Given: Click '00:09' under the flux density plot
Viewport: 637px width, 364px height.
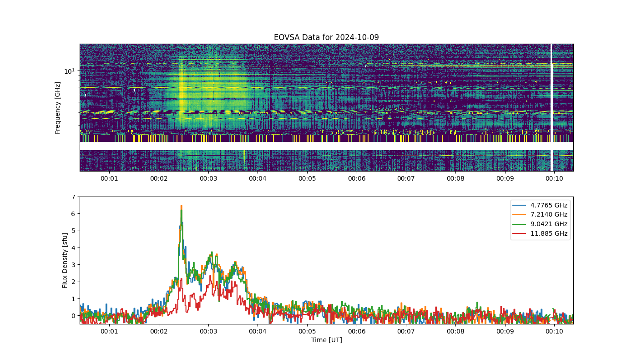Looking at the screenshot, I should click(505, 331).
